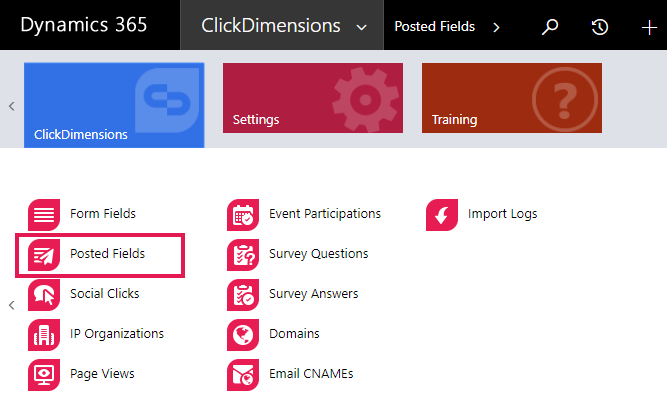Screen dimensions: 667x396
Task: Click Posted Fields in the top breadcrumb
Action: (x=434, y=26)
